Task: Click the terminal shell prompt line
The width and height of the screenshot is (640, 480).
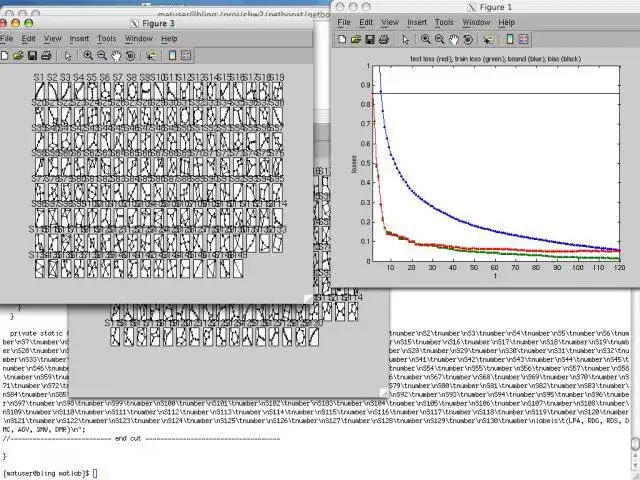Action: point(50,473)
